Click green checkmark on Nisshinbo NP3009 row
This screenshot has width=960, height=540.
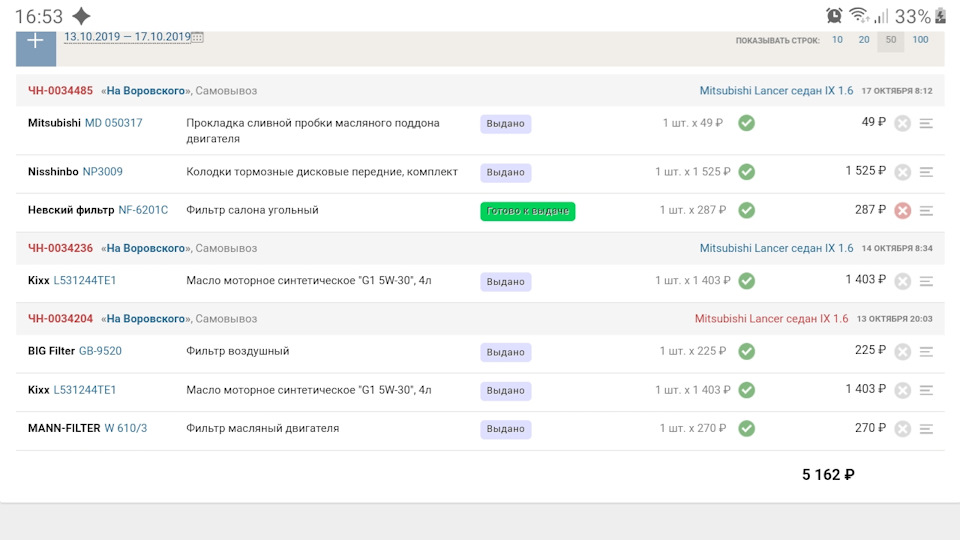coord(746,171)
